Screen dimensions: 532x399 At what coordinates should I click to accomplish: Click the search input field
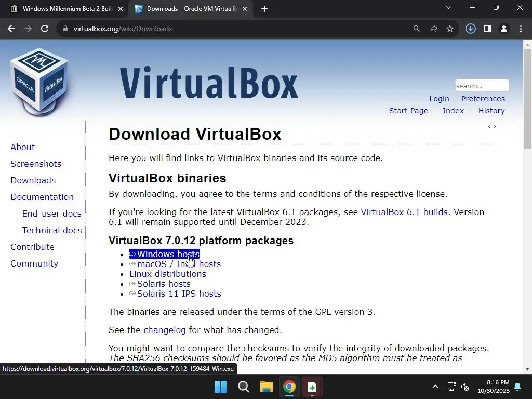482,86
